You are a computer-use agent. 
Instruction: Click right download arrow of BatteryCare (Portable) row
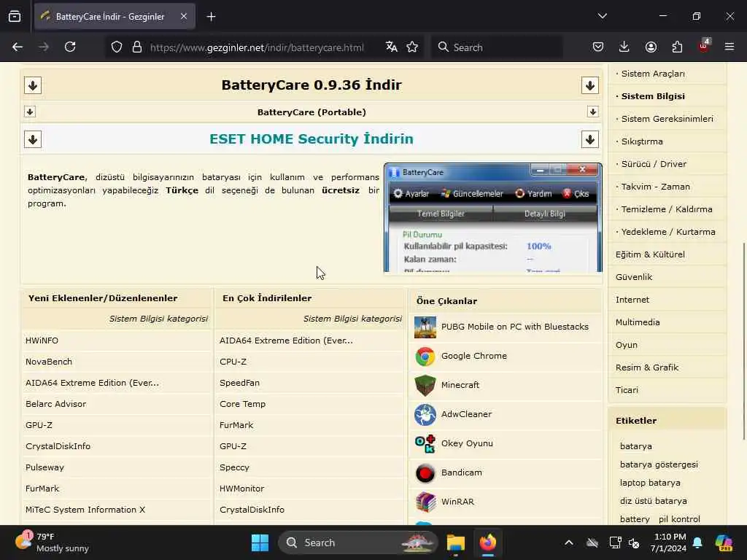tap(592, 112)
